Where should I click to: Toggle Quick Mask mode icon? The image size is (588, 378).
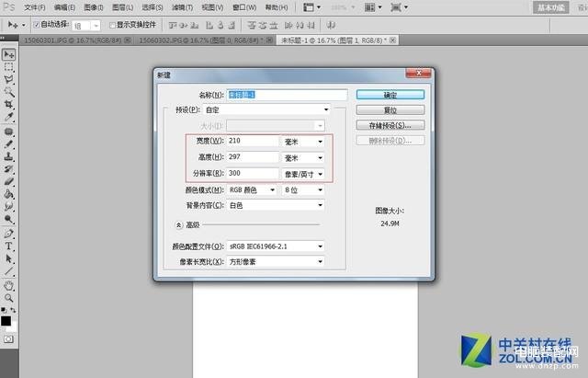pos(8,339)
